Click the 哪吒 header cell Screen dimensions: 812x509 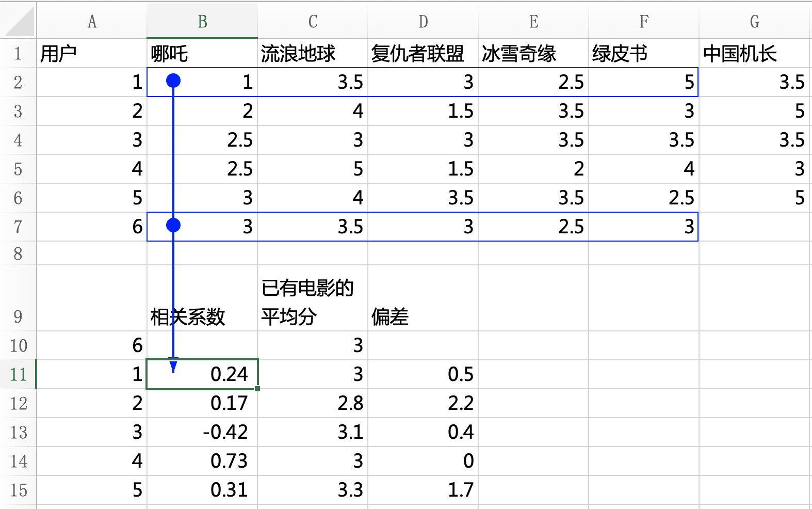click(x=202, y=53)
